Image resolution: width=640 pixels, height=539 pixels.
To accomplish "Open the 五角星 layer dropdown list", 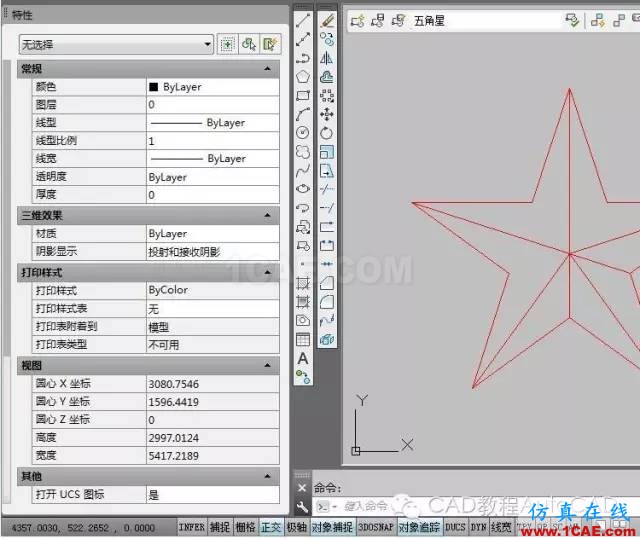I will (x=572, y=19).
